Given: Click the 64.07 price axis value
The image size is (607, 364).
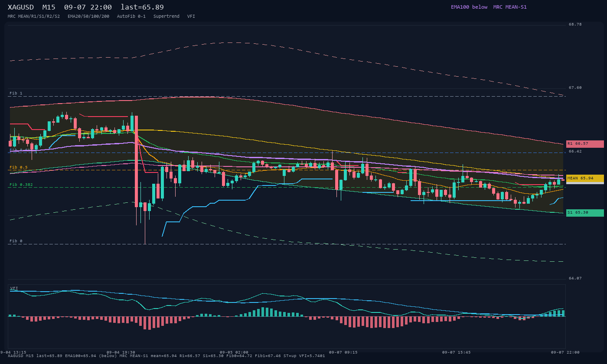Looking at the screenshot, I should pyautogui.click(x=575, y=278).
